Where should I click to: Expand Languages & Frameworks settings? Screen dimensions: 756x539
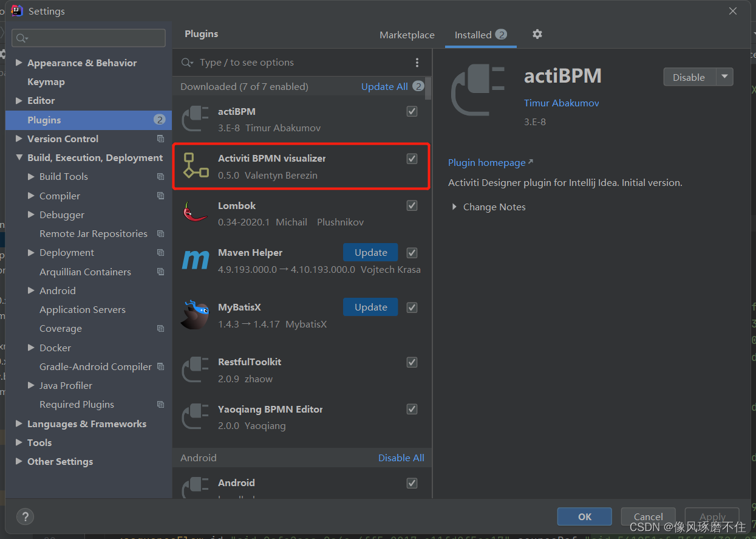coord(19,424)
